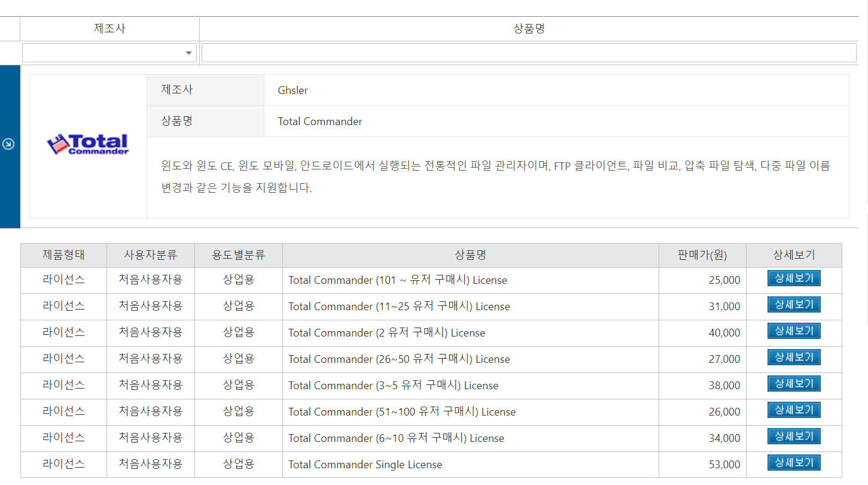This screenshot has width=868, height=485.
Task: Open details for the 51~100 user license
Action: (x=793, y=411)
